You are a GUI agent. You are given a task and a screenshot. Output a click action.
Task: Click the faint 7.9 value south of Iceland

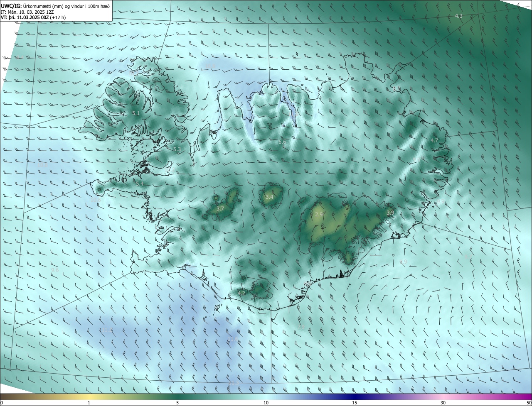coord(301,327)
